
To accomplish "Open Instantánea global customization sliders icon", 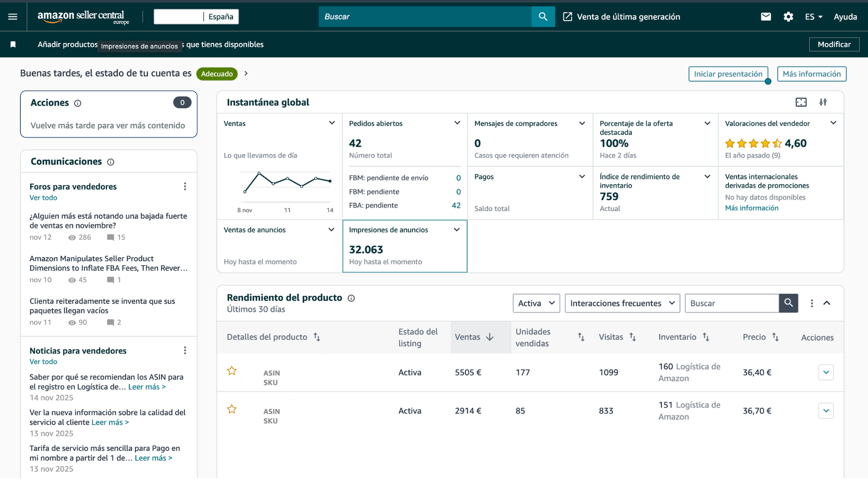I will click(823, 102).
